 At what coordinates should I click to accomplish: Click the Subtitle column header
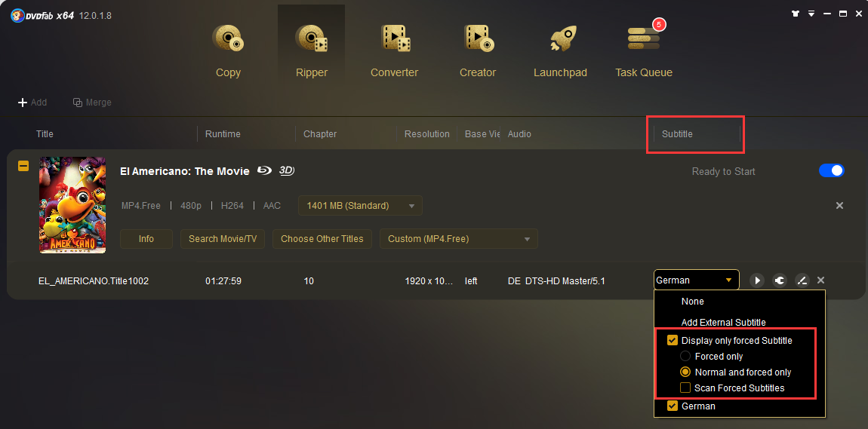coord(677,133)
